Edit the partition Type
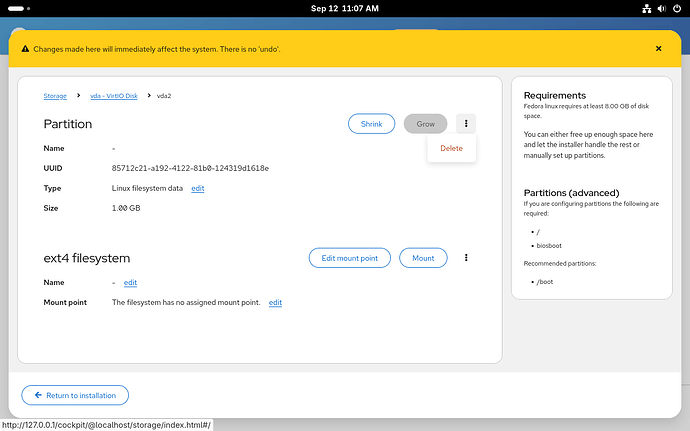This screenshot has height=431, width=690. coord(198,188)
